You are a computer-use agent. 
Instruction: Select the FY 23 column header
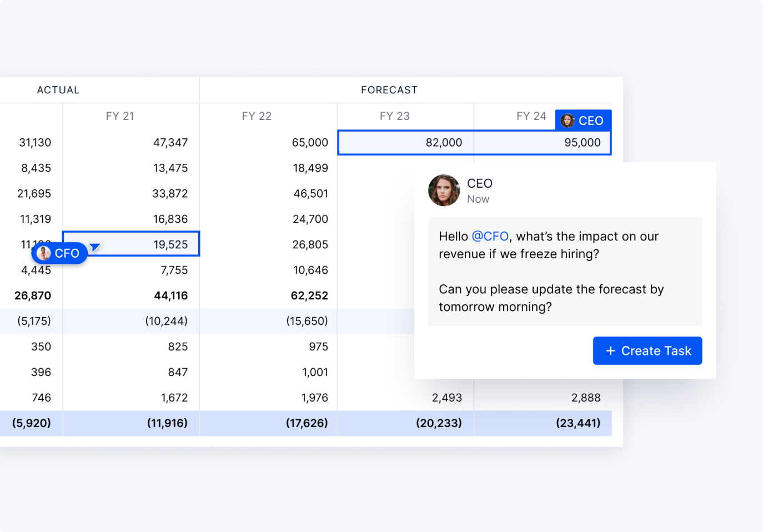(394, 116)
